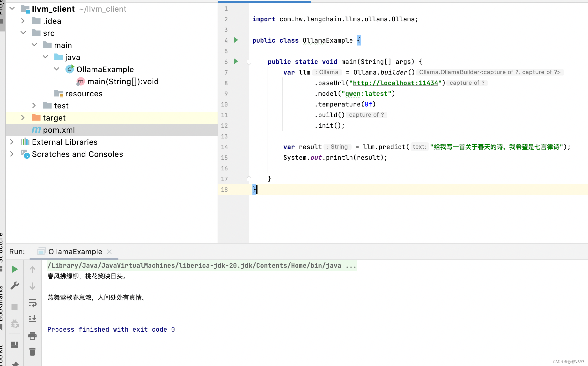Expand the test folder
The image size is (588, 366).
pyautogui.click(x=34, y=106)
